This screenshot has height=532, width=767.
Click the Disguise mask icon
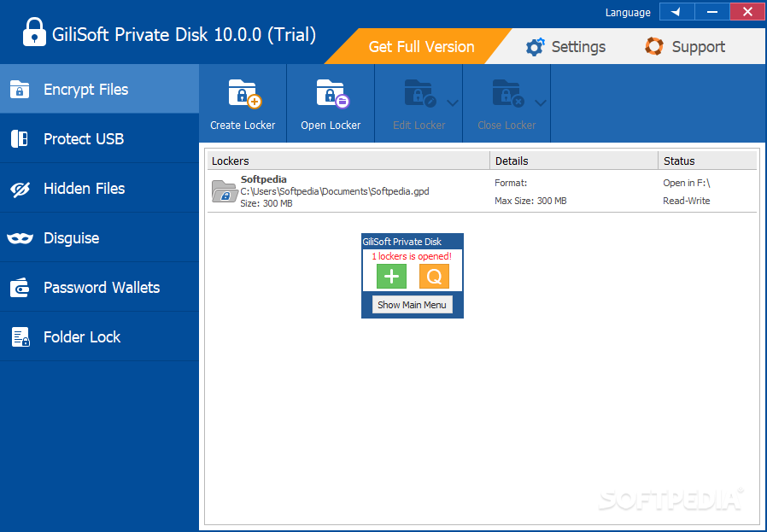[20, 238]
